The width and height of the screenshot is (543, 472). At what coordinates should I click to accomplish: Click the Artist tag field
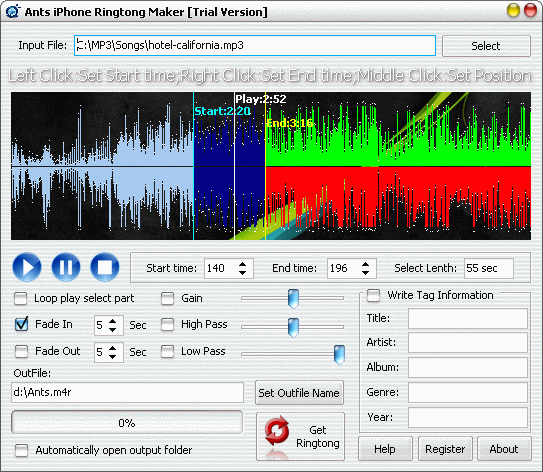point(468,343)
